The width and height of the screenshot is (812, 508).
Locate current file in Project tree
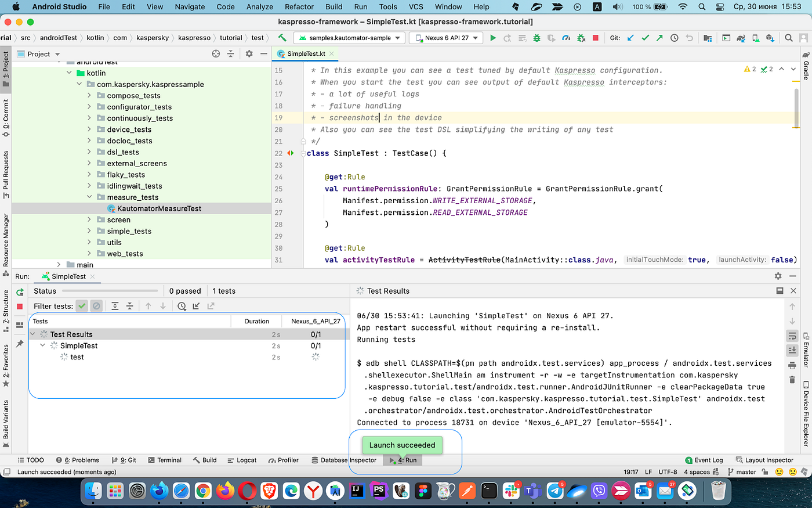(216, 53)
